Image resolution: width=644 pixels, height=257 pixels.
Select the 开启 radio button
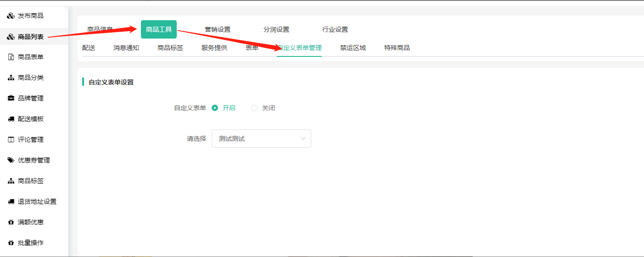tap(215, 108)
